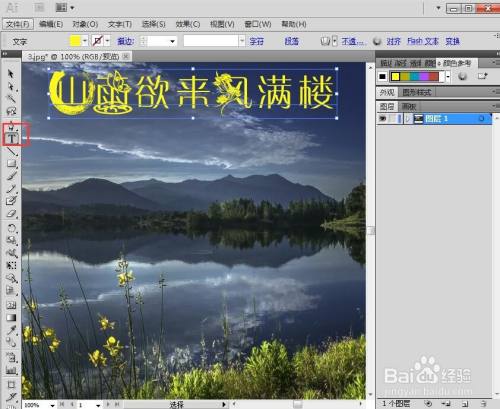Select the Mesh tool
500x409 pixels.
click(11, 305)
